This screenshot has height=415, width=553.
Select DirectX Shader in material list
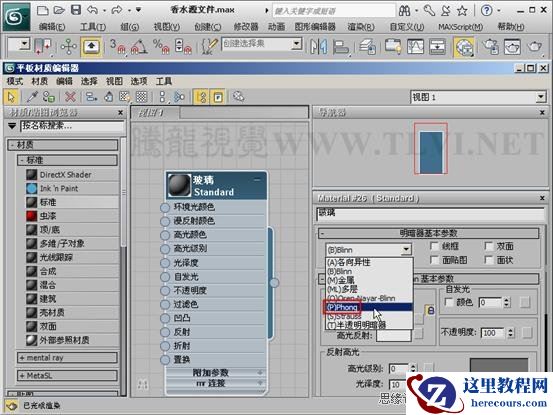tap(72, 175)
